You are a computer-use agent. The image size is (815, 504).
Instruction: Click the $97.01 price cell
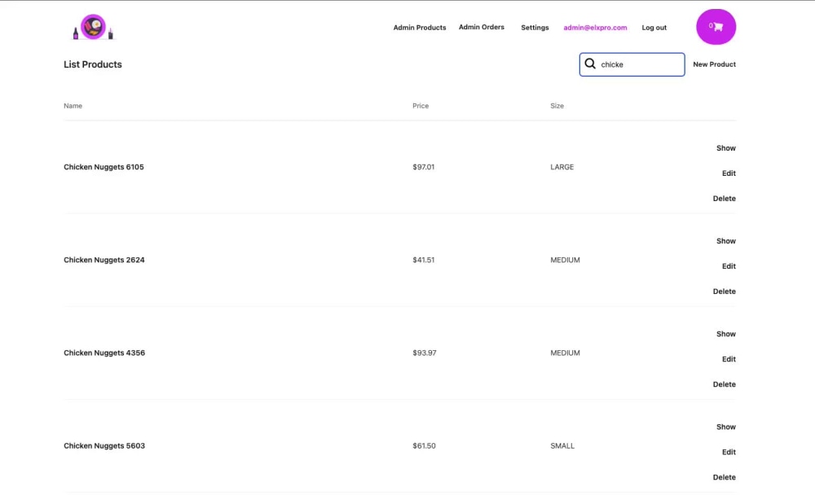(423, 167)
